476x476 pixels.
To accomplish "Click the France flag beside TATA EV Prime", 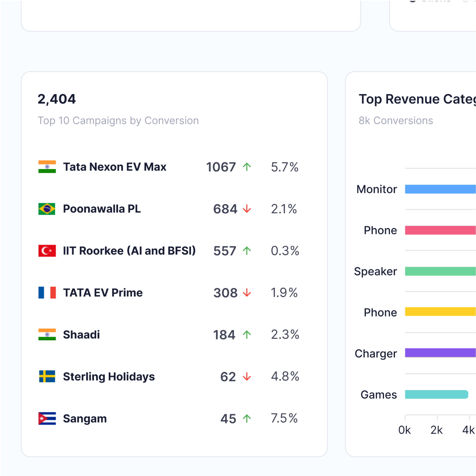I will point(47,292).
